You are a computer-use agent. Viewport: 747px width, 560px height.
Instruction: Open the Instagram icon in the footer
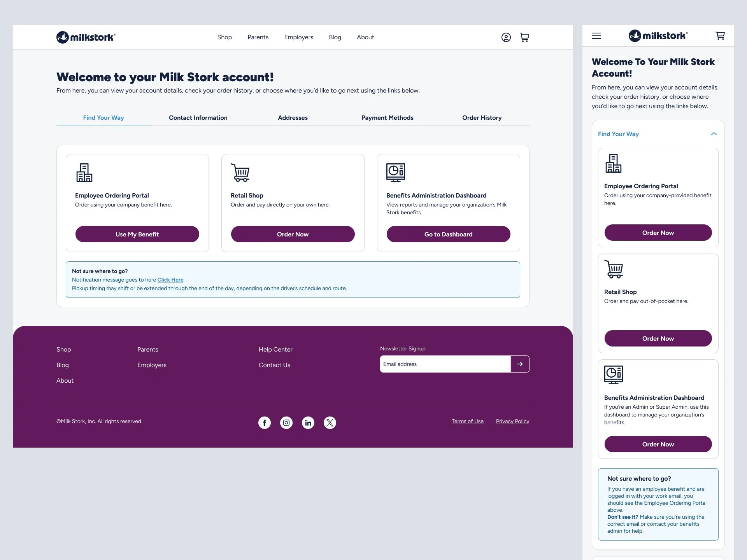pyautogui.click(x=286, y=423)
